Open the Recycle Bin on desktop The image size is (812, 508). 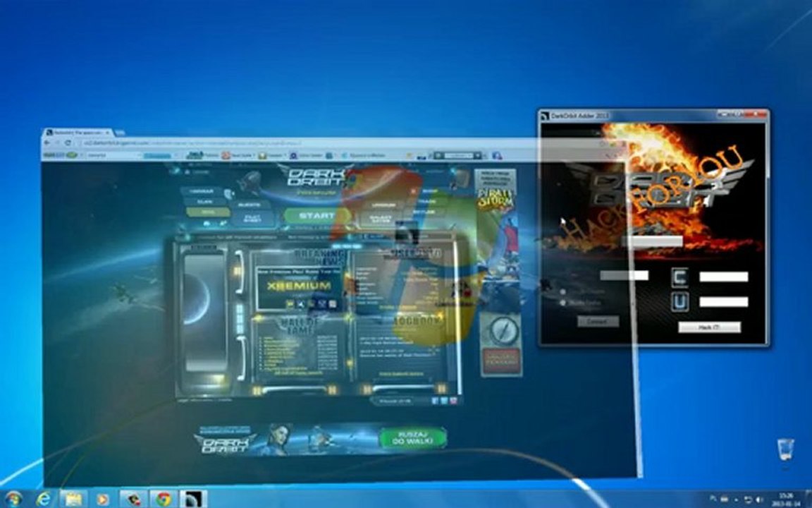(786, 449)
